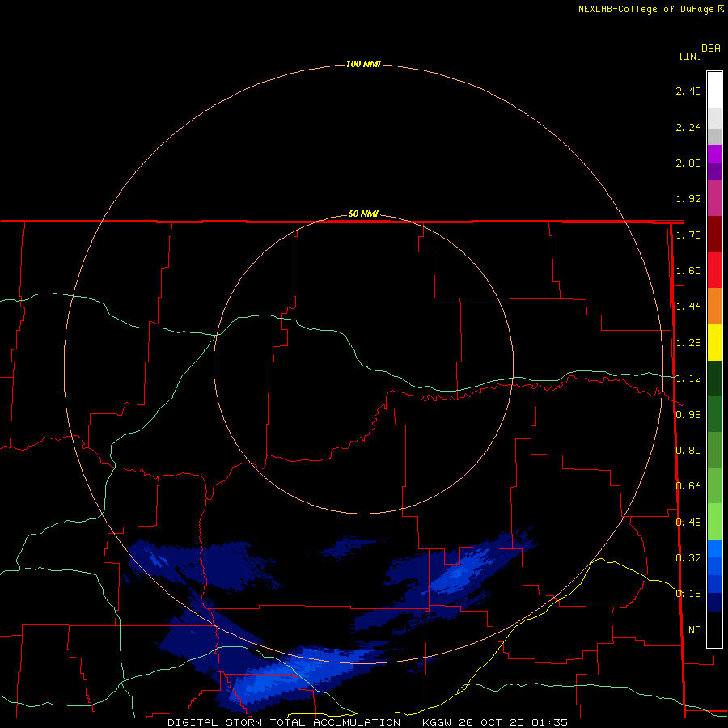Image resolution: width=728 pixels, height=728 pixels.
Task: Click the 1.44 legend value
Action: coord(688,306)
